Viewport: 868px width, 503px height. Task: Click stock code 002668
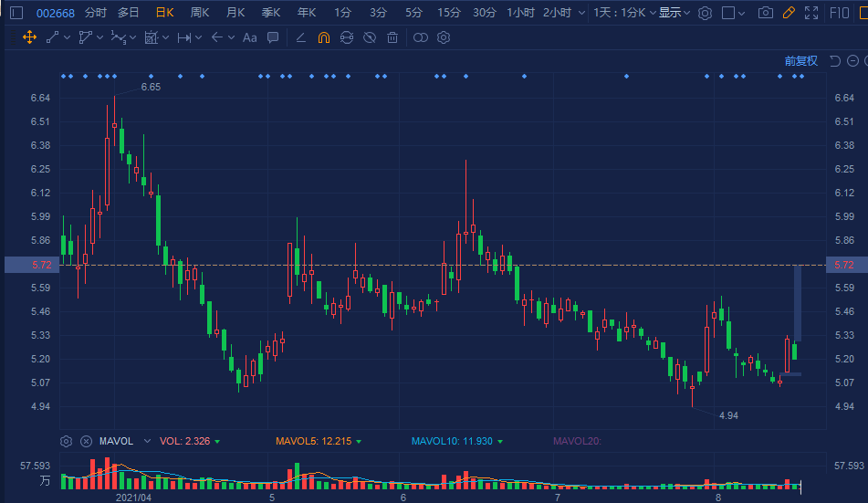click(56, 14)
